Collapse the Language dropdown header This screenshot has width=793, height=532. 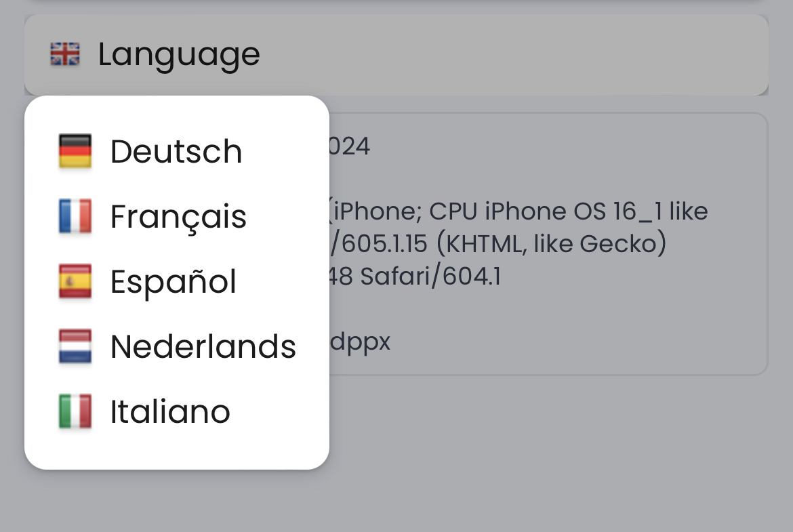click(x=179, y=54)
